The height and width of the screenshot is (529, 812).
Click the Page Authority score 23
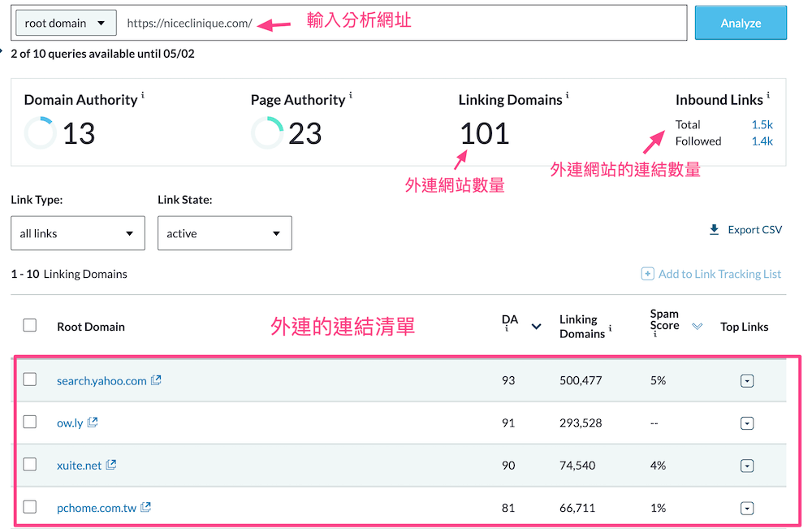tap(305, 134)
